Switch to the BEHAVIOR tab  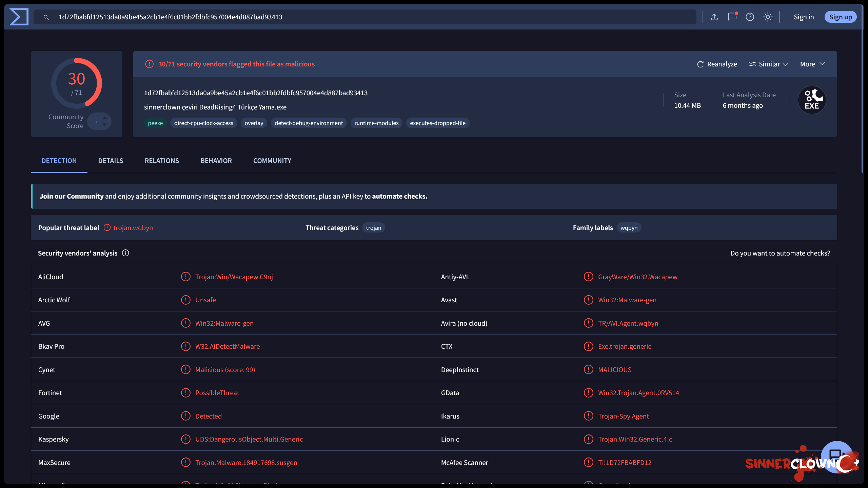pyautogui.click(x=216, y=161)
